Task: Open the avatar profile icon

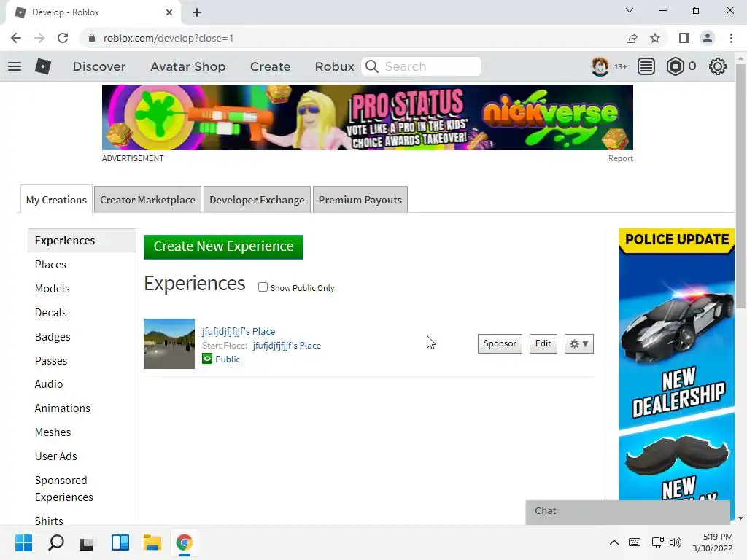Action: [x=600, y=66]
